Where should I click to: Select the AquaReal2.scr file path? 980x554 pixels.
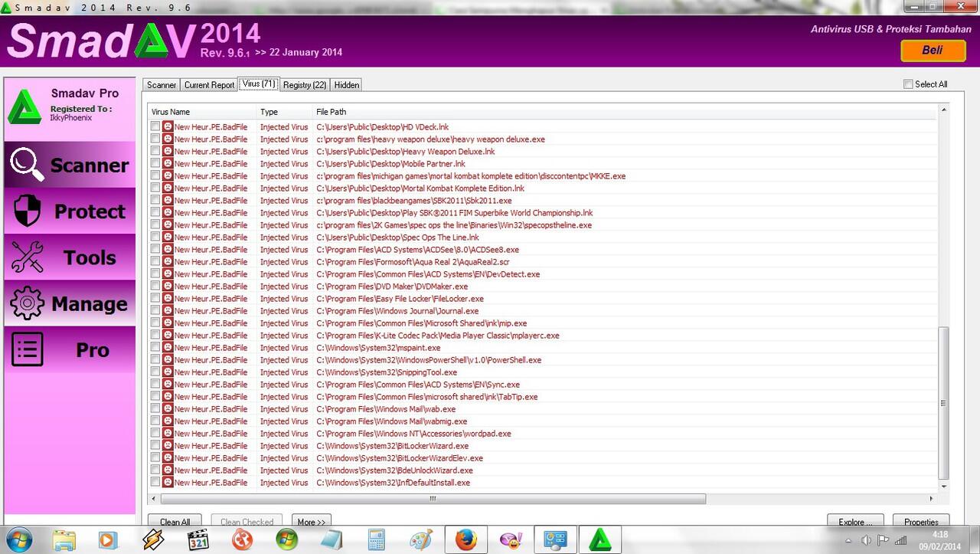[413, 261]
